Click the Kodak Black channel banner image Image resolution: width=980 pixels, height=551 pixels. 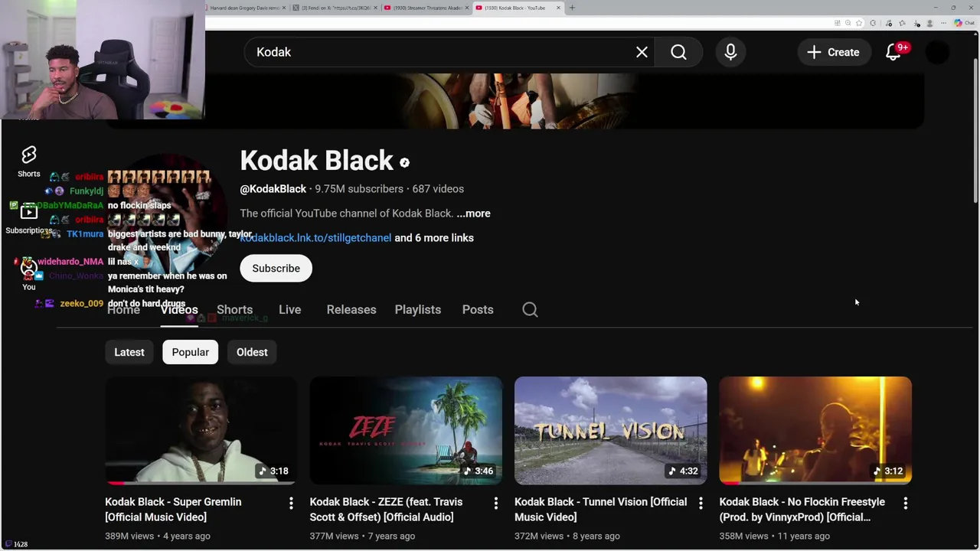point(514,100)
